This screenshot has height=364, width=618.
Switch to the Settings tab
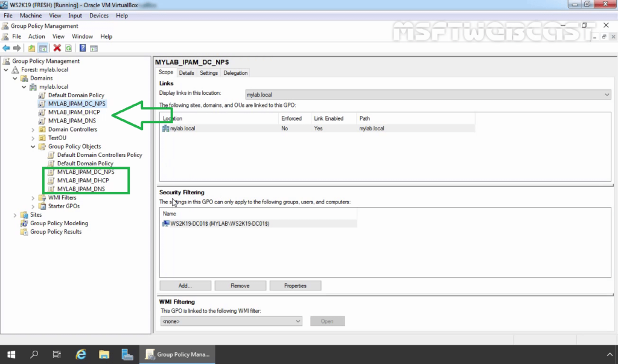208,73
